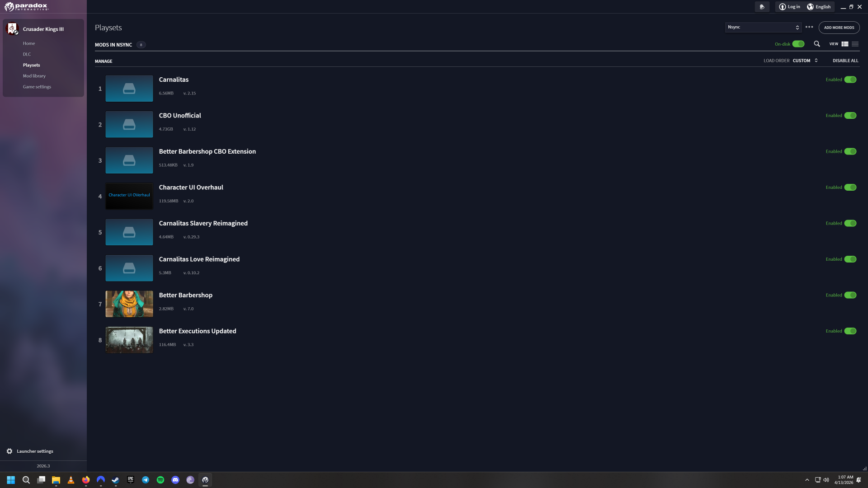Click Carnalitas Slavery Reimagined title
This screenshot has height=488, width=868.
(203, 223)
